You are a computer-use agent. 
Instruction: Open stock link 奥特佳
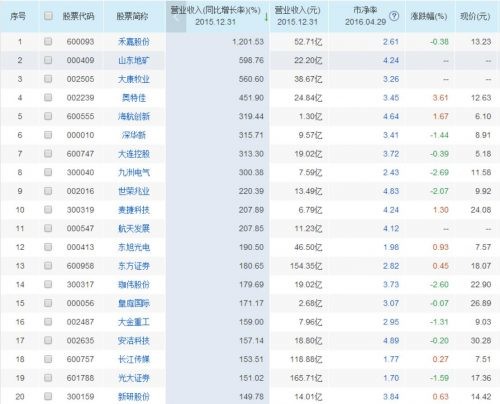tap(134, 98)
